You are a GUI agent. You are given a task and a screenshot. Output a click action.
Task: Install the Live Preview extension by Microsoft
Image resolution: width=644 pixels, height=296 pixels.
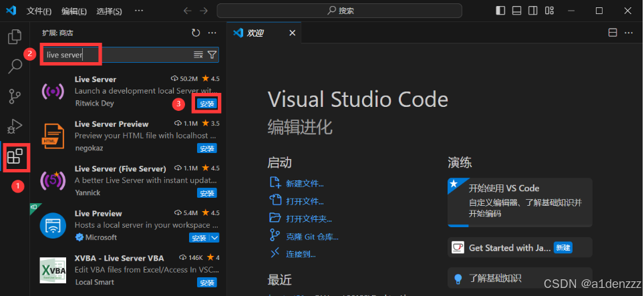coord(199,238)
